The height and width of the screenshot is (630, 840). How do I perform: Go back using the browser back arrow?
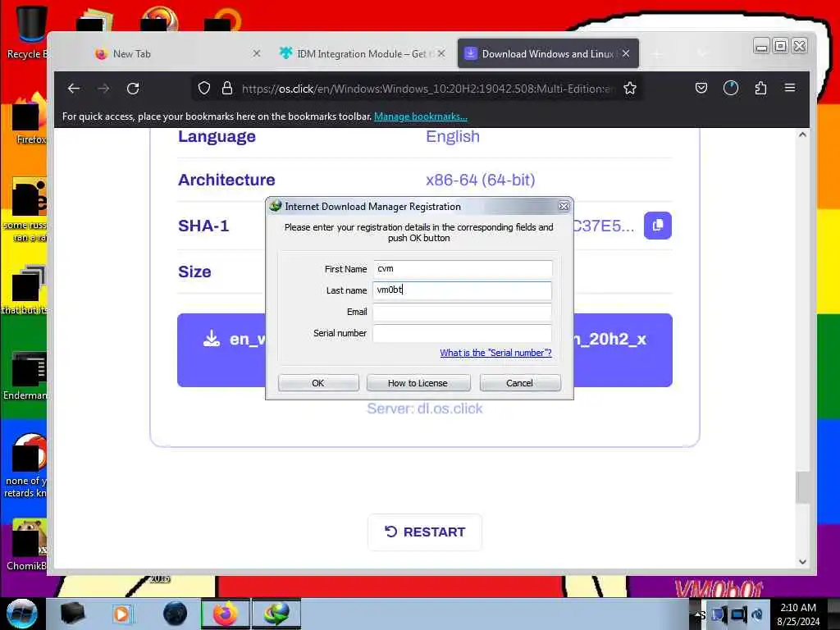click(x=73, y=89)
